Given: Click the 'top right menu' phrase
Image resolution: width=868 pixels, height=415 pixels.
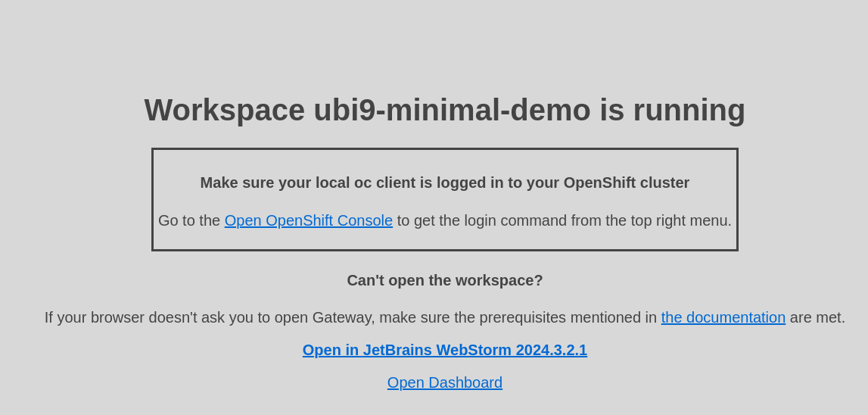Looking at the screenshot, I should click(681, 220).
